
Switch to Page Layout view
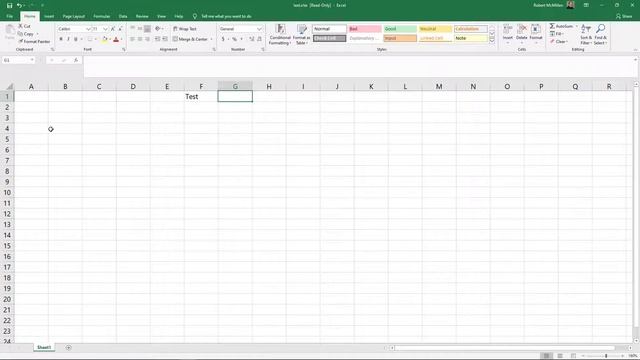coord(560,356)
